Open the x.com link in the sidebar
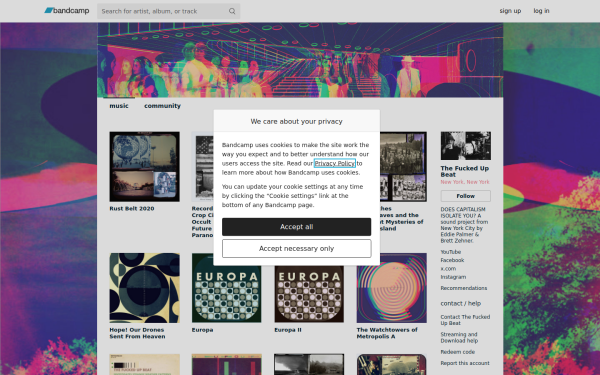Viewport: 600px width, 375px height. (448, 269)
